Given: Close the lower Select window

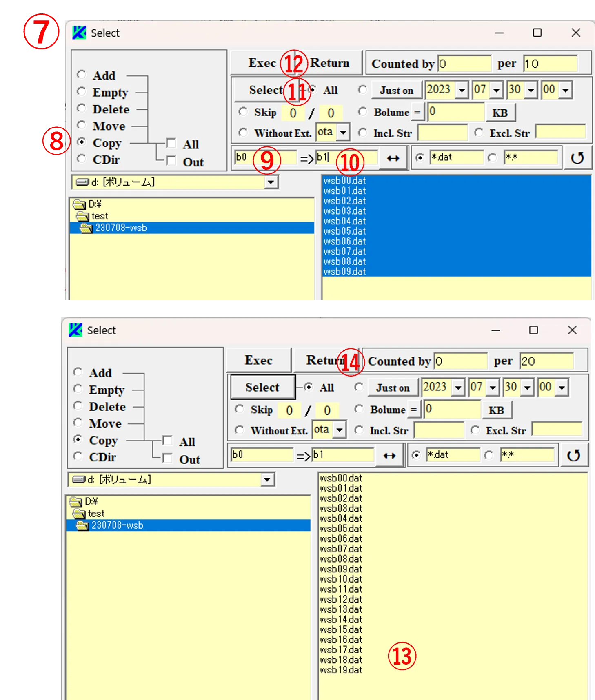Looking at the screenshot, I should click(572, 330).
